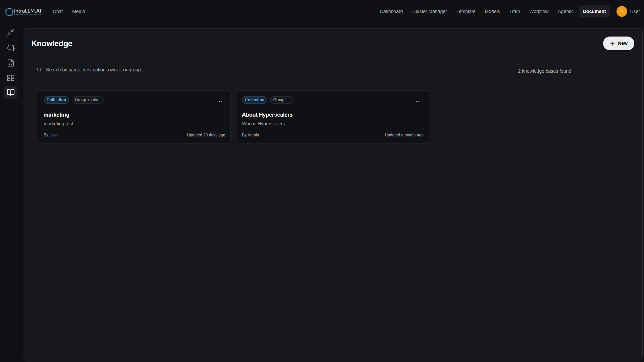The width and height of the screenshot is (644, 362).
Task: Click the User name label
Action: coord(635,11)
